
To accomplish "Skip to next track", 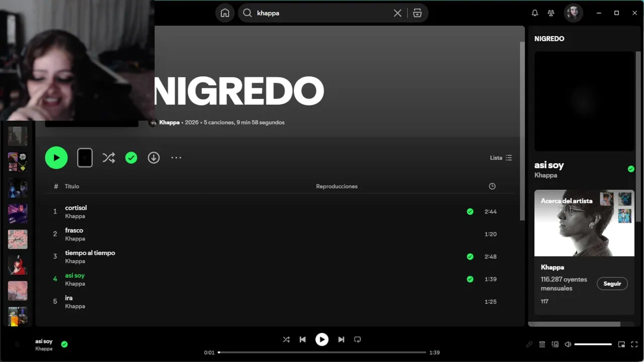I will click(341, 339).
